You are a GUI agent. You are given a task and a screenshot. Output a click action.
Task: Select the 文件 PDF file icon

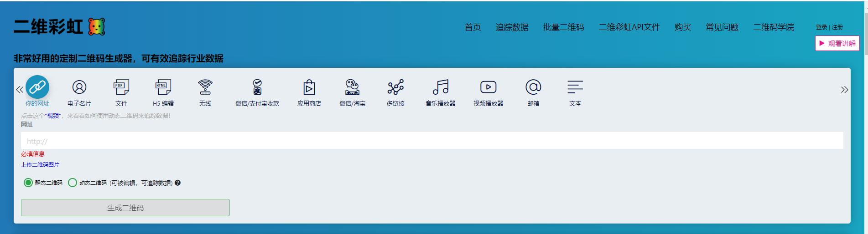pos(121,87)
